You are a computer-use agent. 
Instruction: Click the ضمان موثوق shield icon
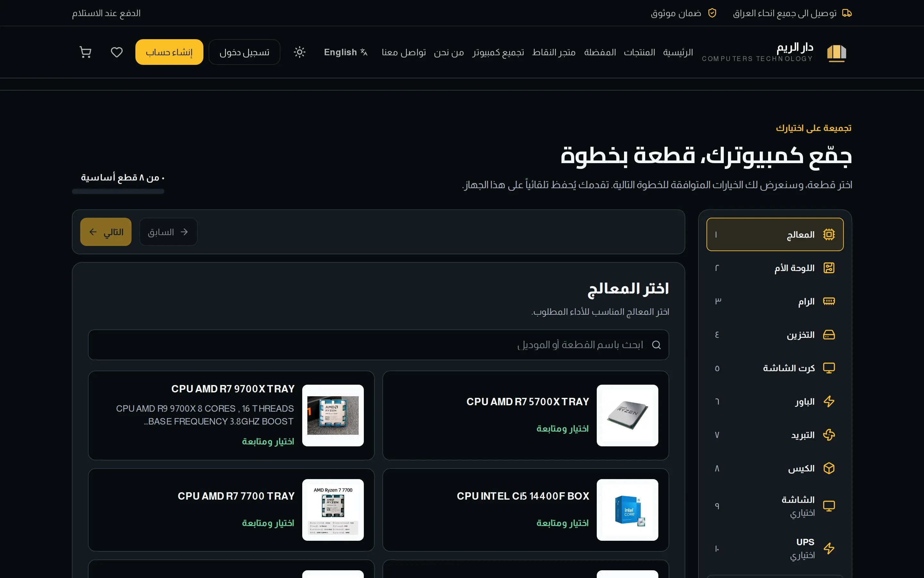[712, 13]
